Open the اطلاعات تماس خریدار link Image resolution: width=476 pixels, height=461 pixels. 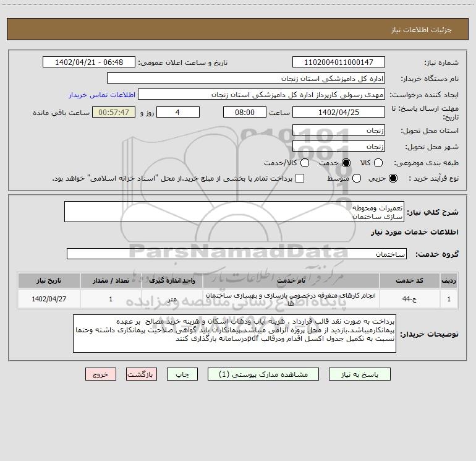[102, 95]
